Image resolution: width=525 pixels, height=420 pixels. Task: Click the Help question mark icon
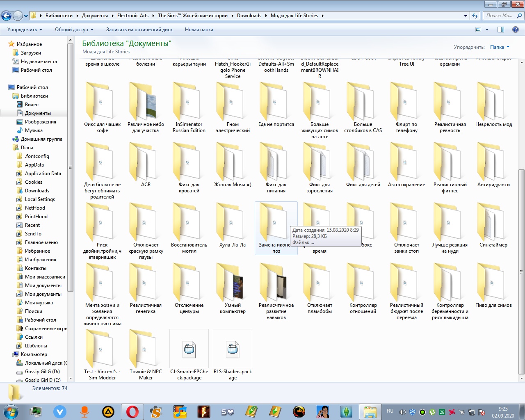(x=516, y=30)
